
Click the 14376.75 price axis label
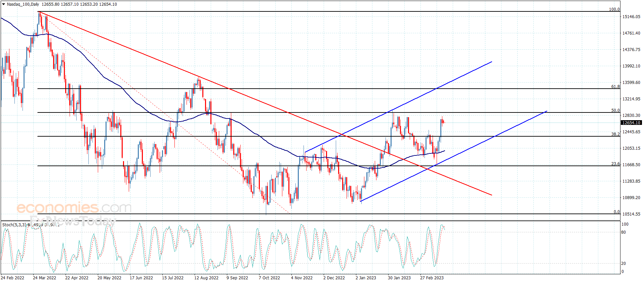coord(631,50)
